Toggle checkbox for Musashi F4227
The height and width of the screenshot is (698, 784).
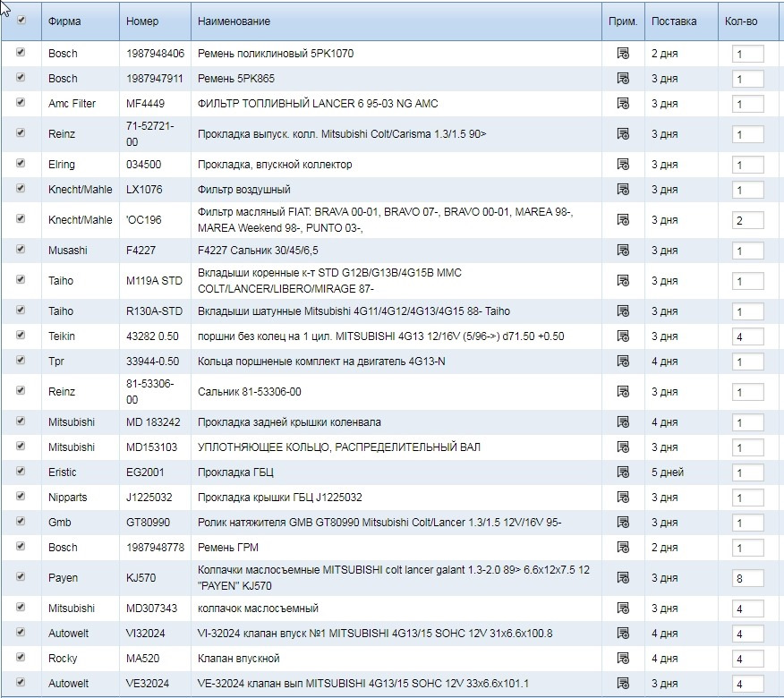click(x=21, y=249)
